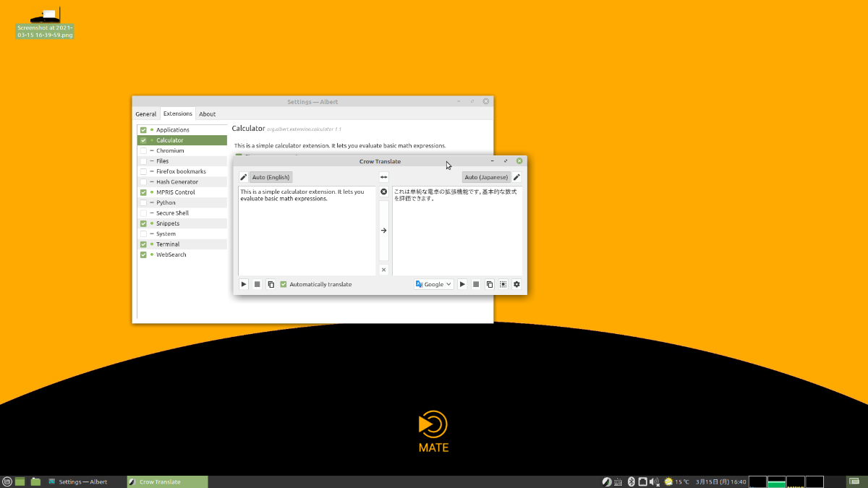Swap languages with the double-arrow icon
Image resolution: width=868 pixels, height=488 pixels.
coord(384,177)
